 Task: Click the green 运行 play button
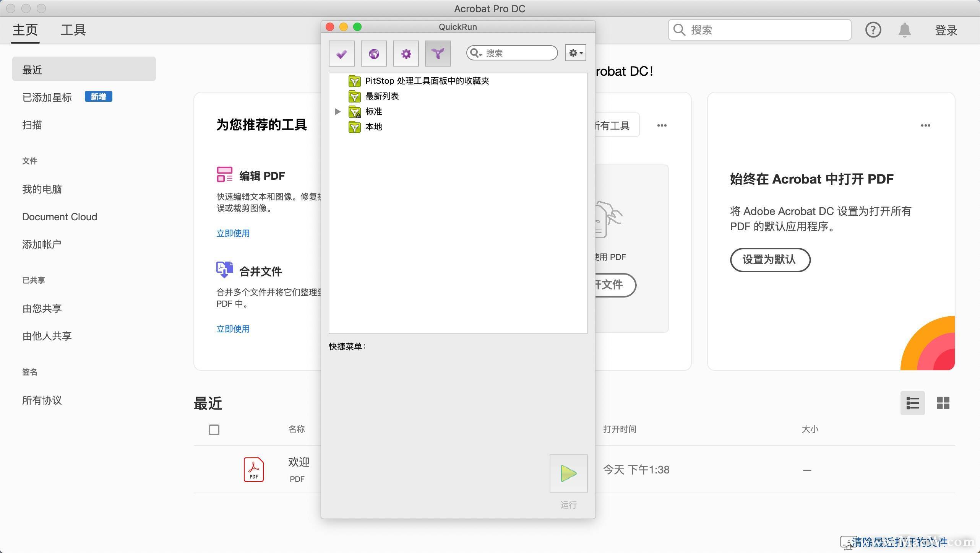569,473
